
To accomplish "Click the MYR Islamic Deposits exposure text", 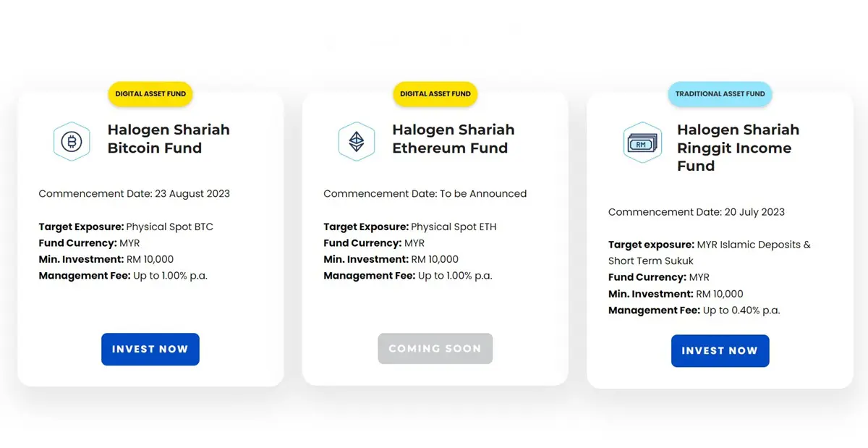I will click(x=754, y=245).
